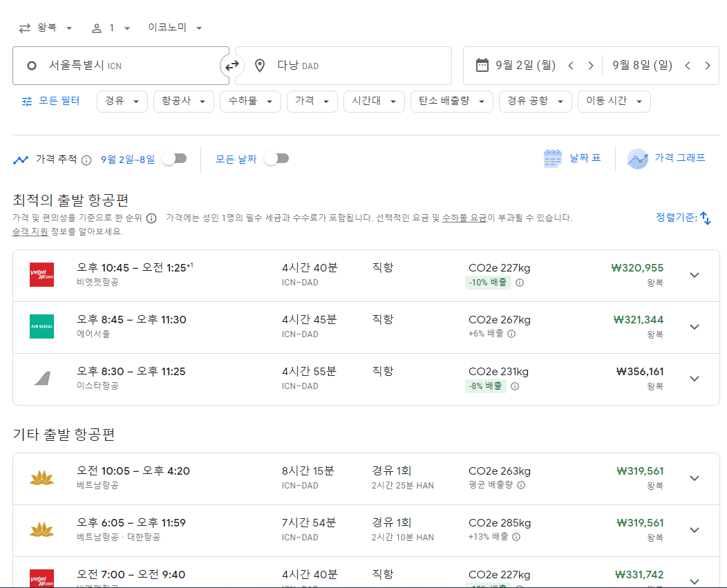
Task: Advance departure date with the next arrow
Action: (x=591, y=65)
